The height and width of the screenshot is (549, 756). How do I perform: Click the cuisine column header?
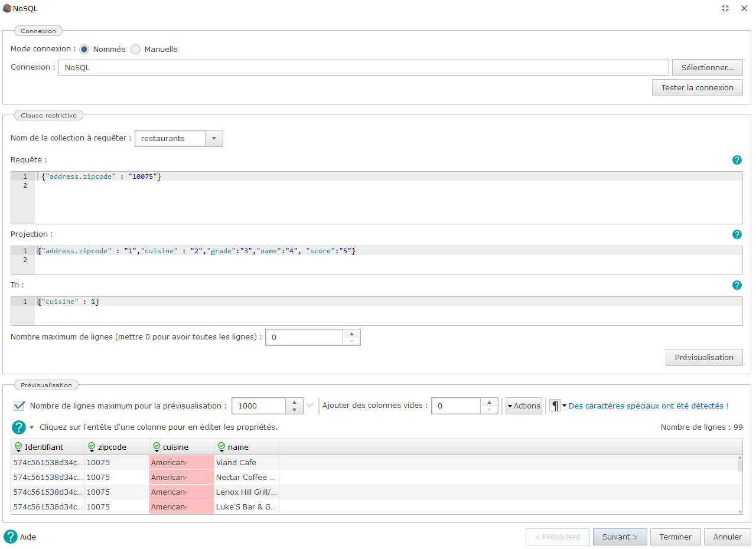tap(181, 447)
